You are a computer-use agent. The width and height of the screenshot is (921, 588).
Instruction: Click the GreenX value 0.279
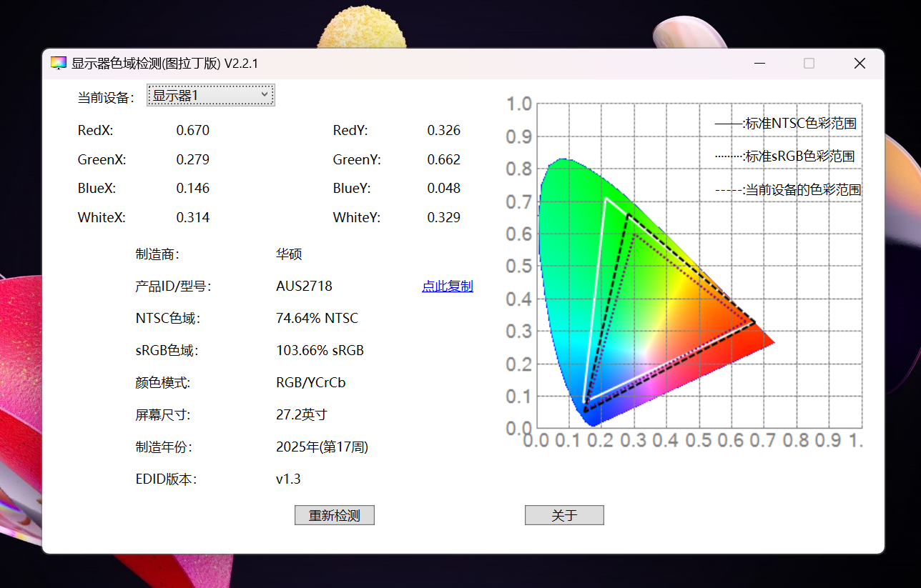(x=193, y=160)
